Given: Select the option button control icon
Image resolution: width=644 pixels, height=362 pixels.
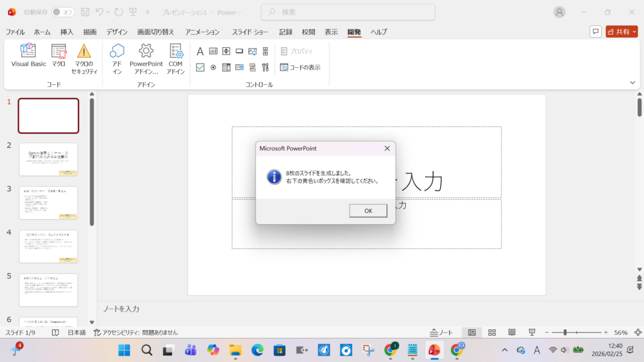Looking at the screenshot, I should 213,67.
